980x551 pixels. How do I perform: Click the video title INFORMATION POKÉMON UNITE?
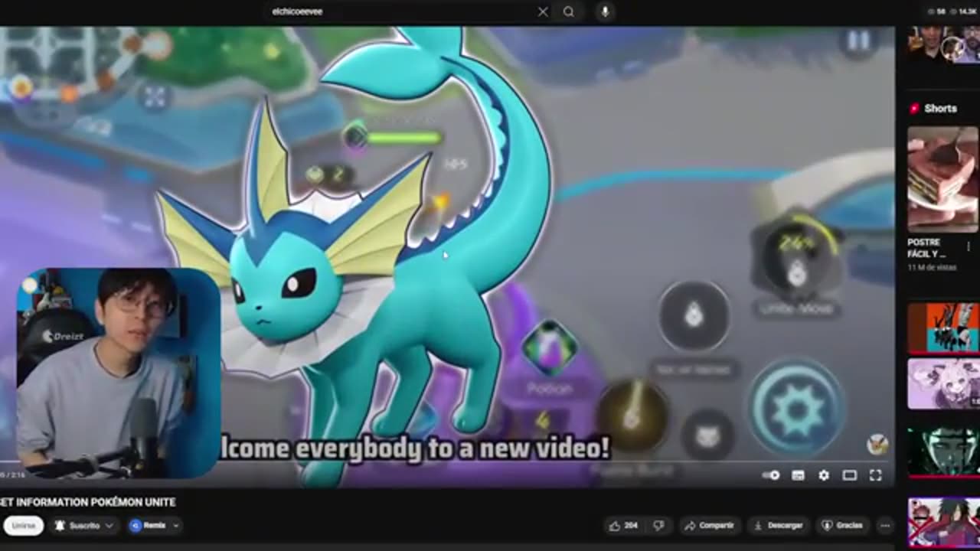pyautogui.click(x=88, y=502)
